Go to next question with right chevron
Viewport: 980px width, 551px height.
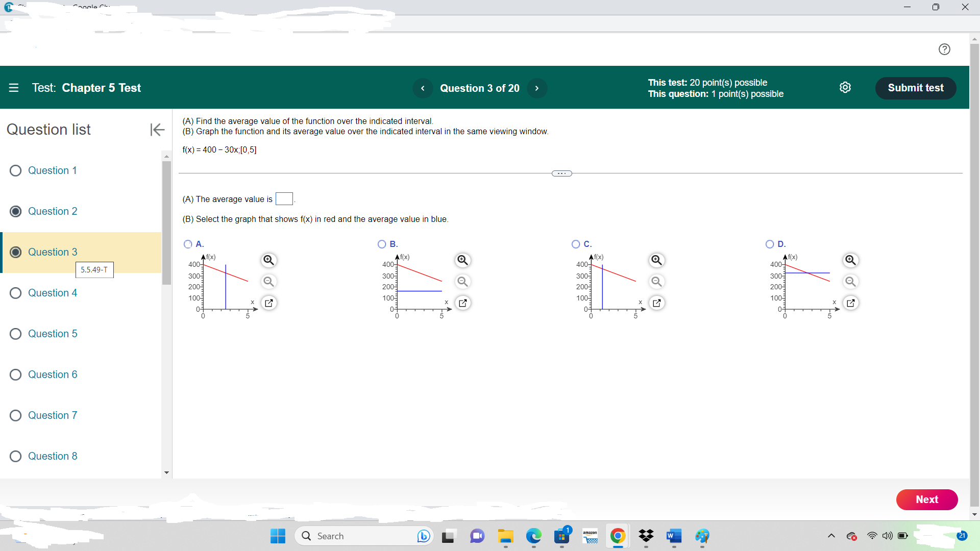537,88
